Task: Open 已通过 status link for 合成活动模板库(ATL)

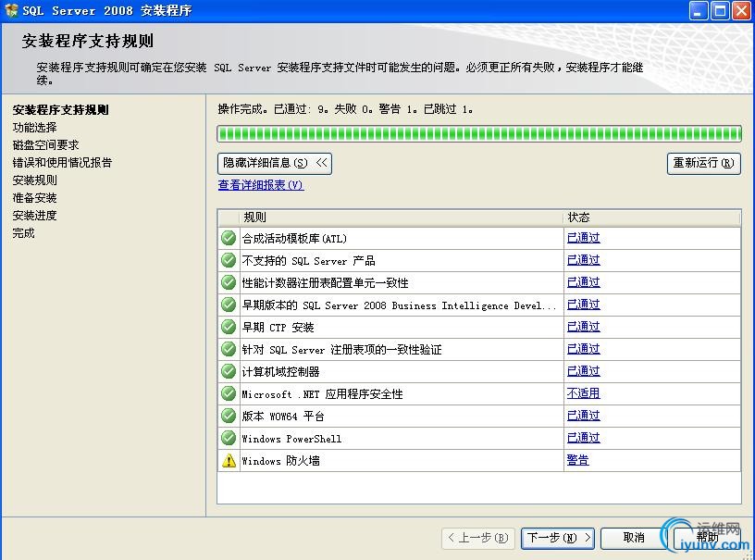Action: [x=583, y=237]
